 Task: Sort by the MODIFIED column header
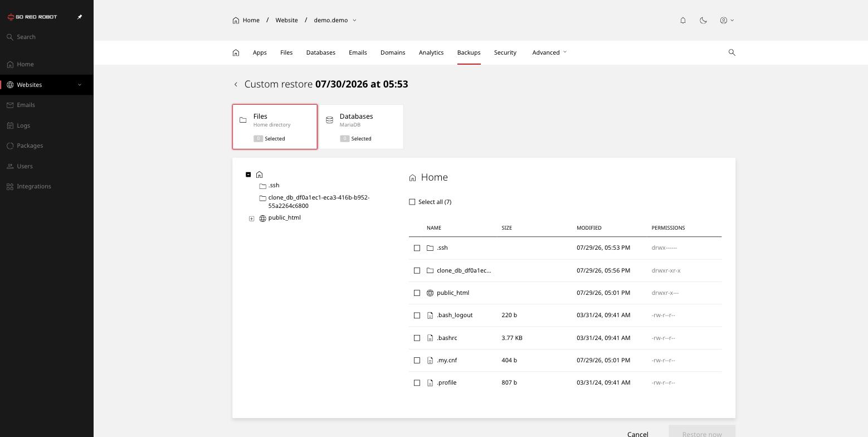point(589,228)
